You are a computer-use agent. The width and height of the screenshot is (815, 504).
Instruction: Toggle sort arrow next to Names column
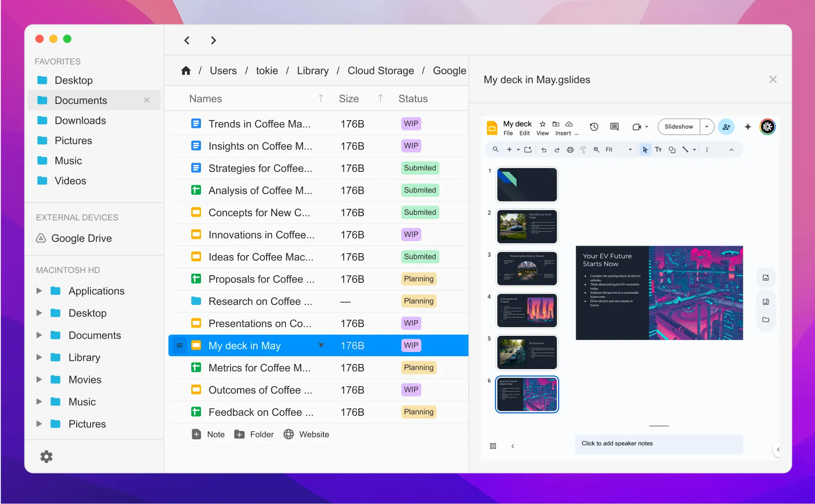click(321, 98)
